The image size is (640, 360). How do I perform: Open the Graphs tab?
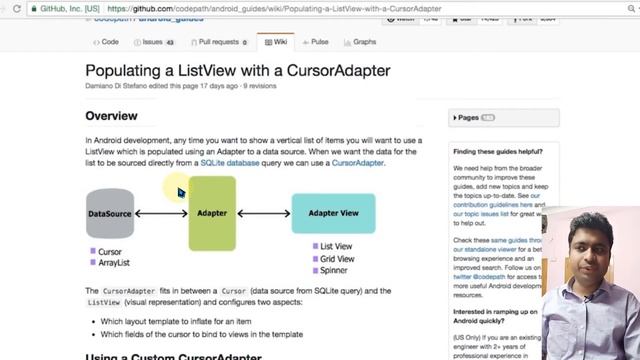click(360, 42)
